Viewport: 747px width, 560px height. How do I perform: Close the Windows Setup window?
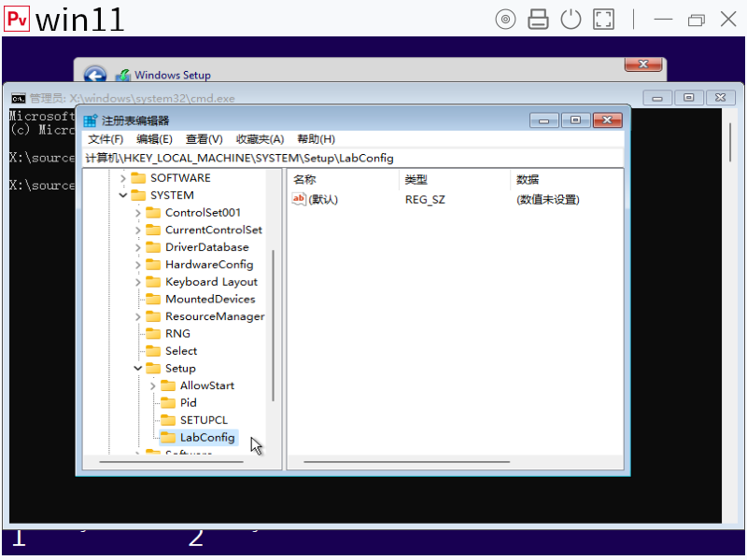point(643,64)
